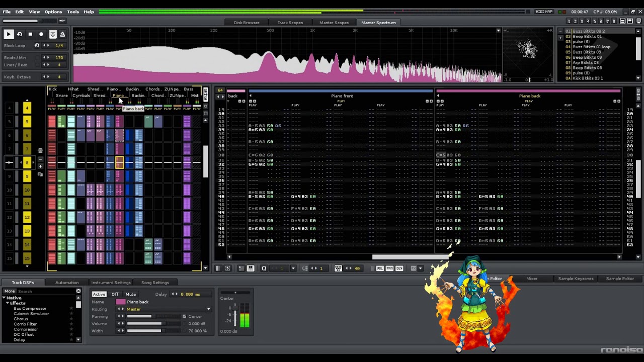
Task: Clear the DSP search field
Action: [x=78, y=291]
